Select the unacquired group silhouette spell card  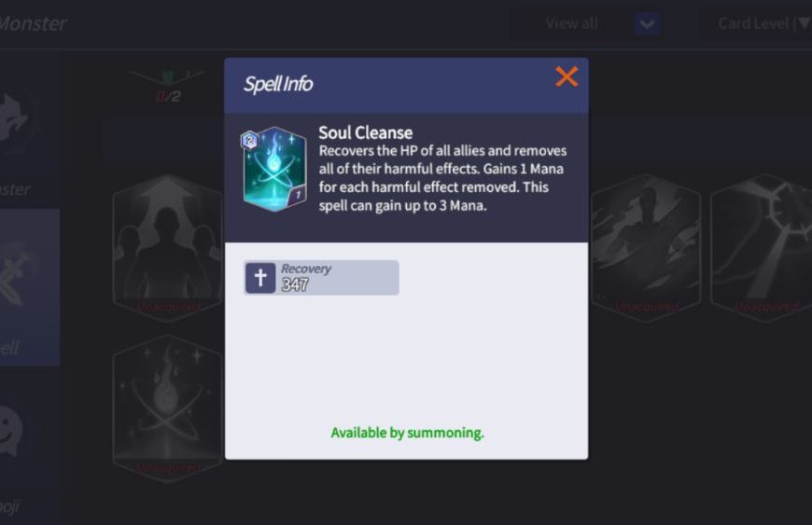[x=168, y=248]
